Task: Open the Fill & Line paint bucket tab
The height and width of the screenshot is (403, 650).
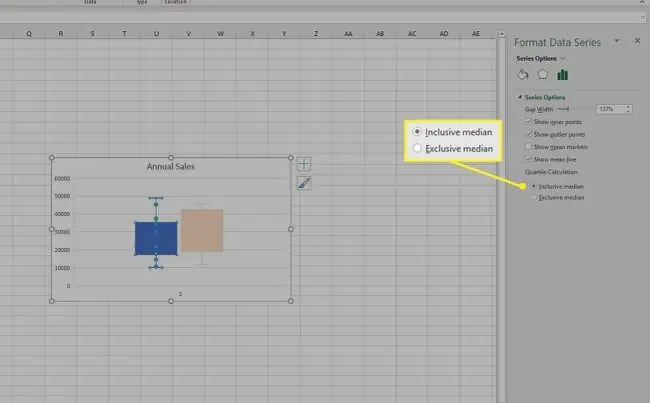Action: (523, 75)
